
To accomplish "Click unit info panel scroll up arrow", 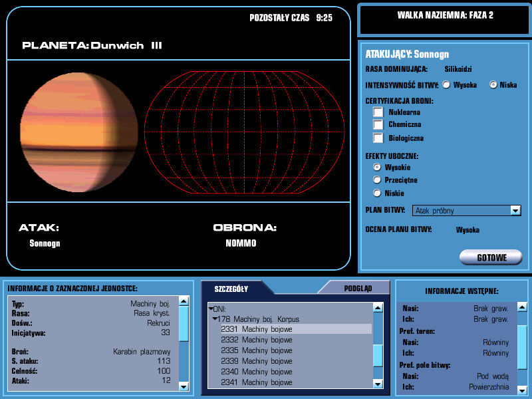I will 184,301.
